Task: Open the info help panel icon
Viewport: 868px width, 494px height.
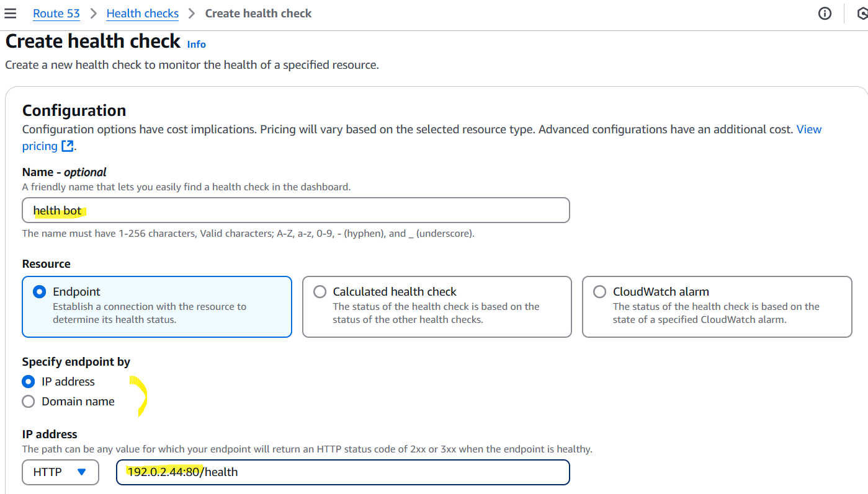Action: point(825,14)
